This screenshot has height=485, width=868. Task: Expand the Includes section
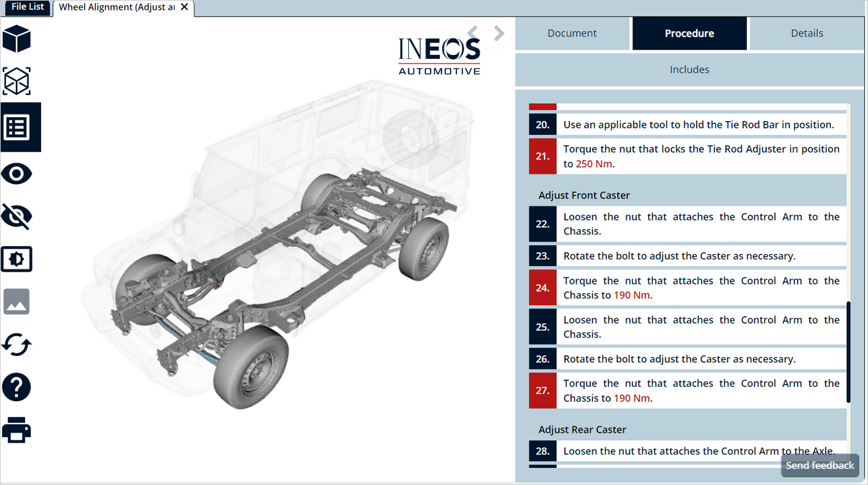[x=689, y=69]
